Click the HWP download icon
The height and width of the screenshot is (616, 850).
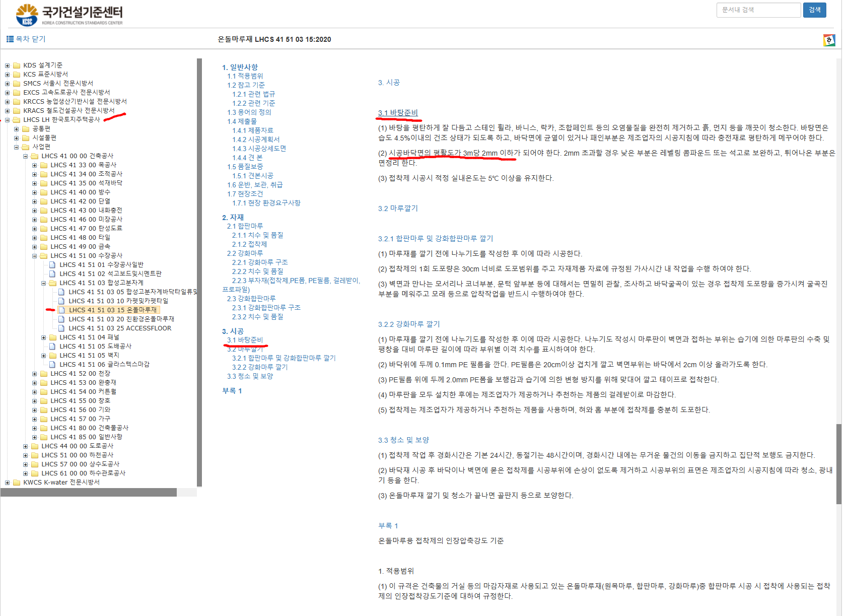[x=829, y=40]
